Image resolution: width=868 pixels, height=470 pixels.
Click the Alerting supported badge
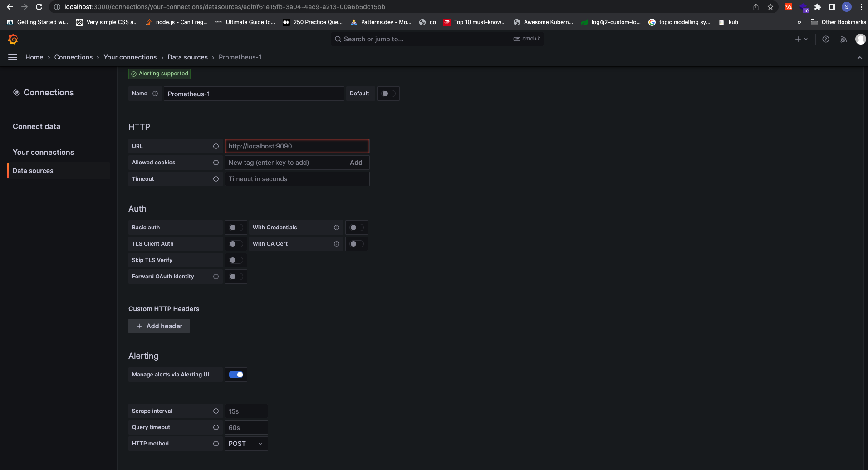coord(159,74)
